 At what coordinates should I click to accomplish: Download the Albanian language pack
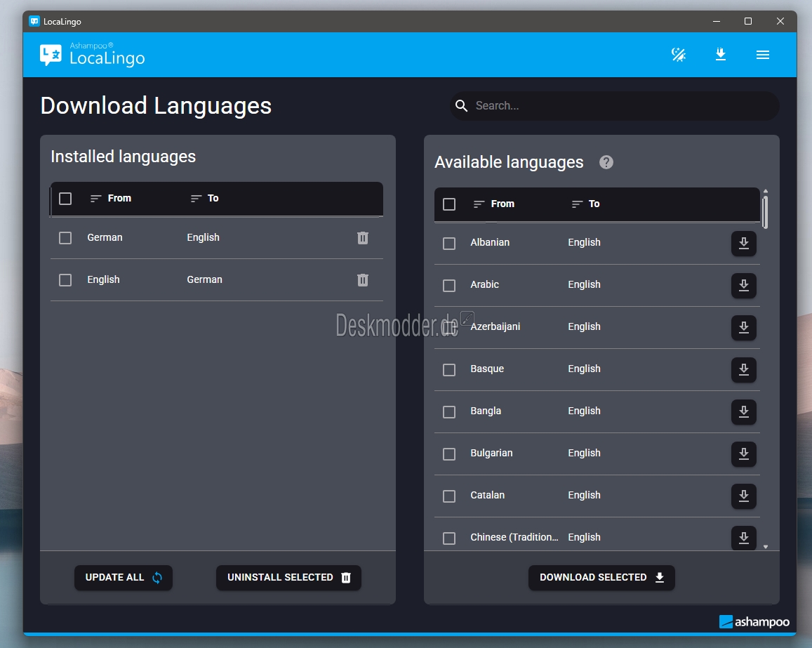(744, 244)
